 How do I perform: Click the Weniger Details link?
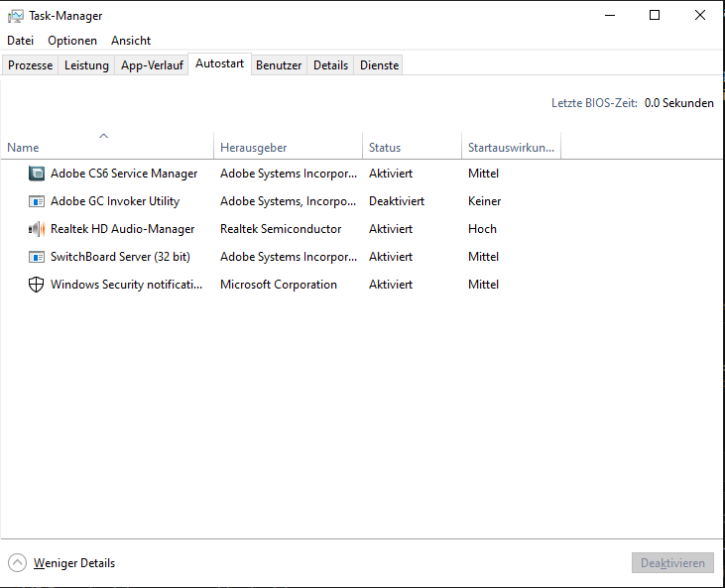74,563
